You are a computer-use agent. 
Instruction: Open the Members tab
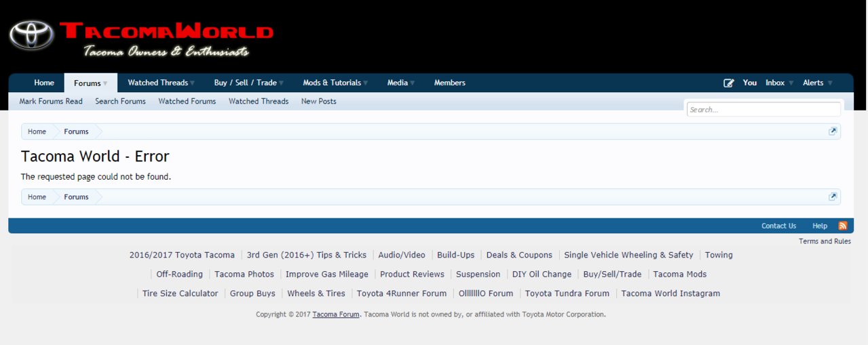point(450,83)
